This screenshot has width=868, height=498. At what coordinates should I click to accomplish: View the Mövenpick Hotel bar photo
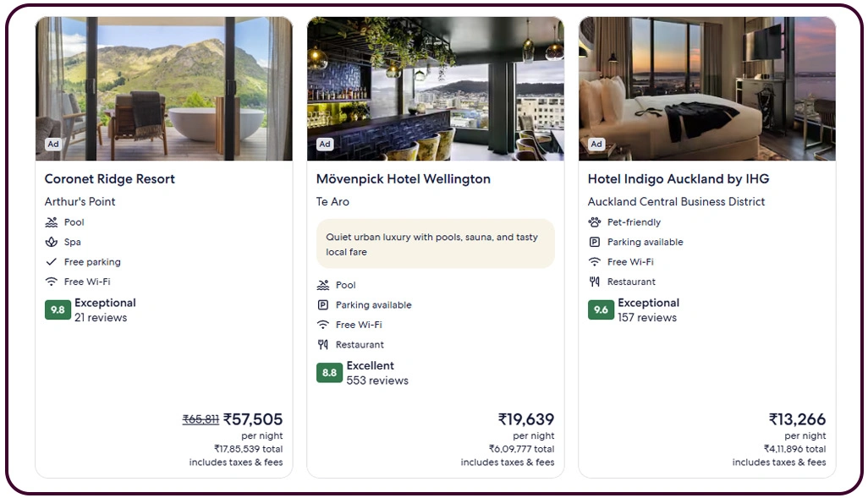click(x=436, y=87)
